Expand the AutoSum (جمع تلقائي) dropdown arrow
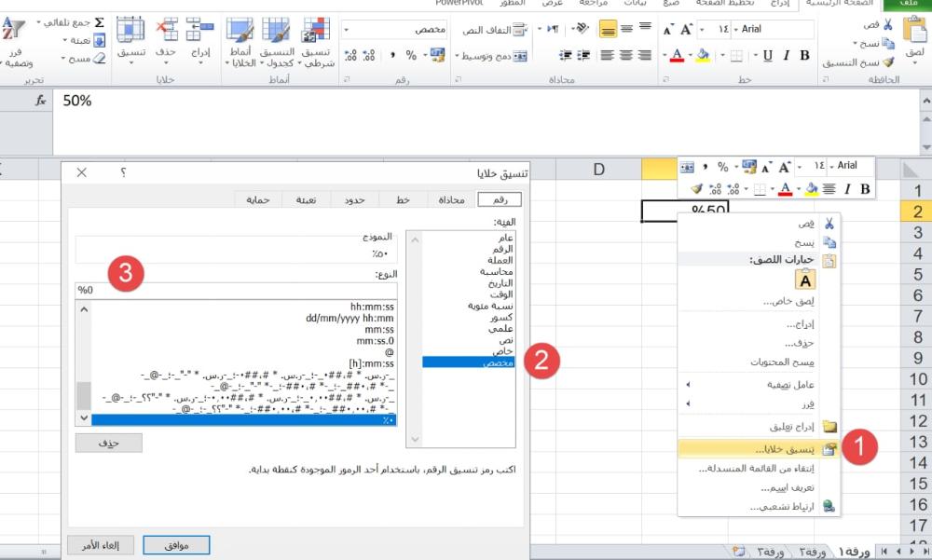The width and height of the screenshot is (932, 560). 39,22
